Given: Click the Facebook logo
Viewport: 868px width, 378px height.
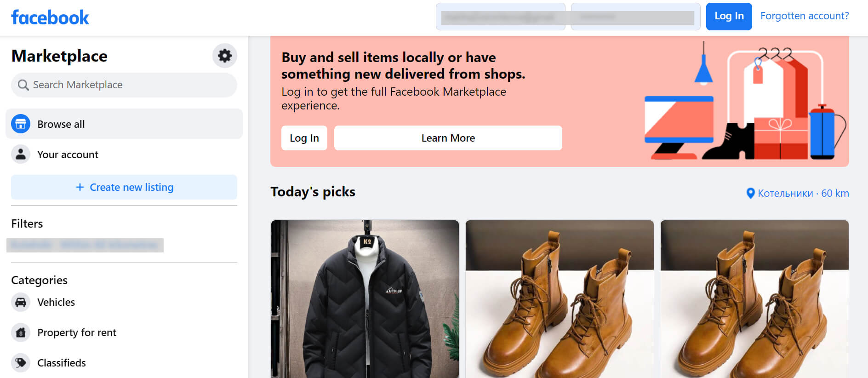Looking at the screenshot, I should point(50,17).
